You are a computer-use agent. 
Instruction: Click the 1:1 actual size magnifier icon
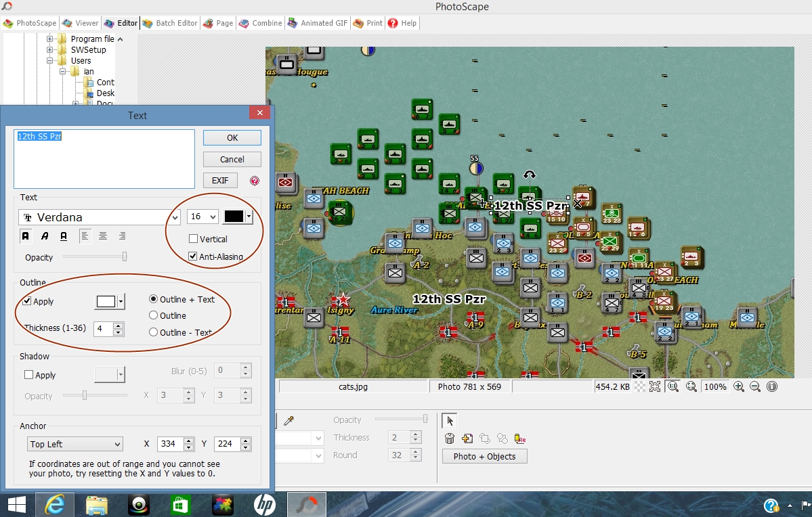tap(673, 386)
